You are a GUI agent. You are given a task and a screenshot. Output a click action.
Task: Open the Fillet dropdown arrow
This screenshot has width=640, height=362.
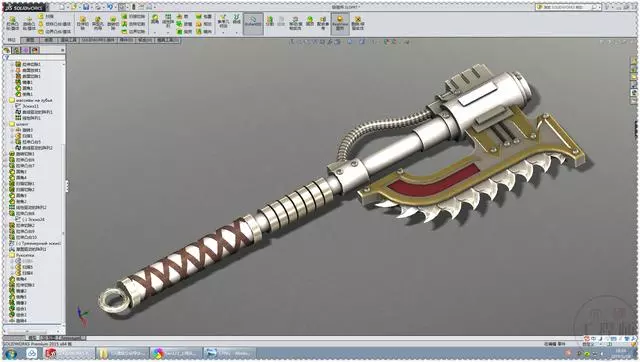155,33
